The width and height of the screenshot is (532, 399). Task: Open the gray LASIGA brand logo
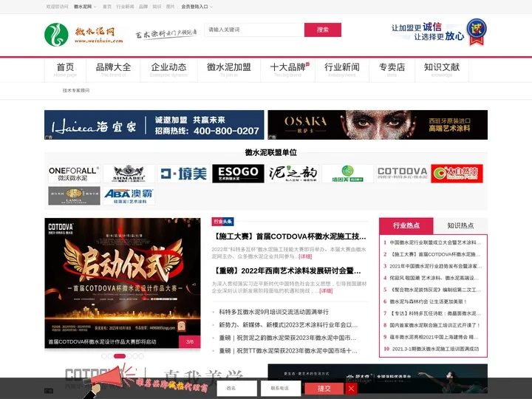[74, 195]
